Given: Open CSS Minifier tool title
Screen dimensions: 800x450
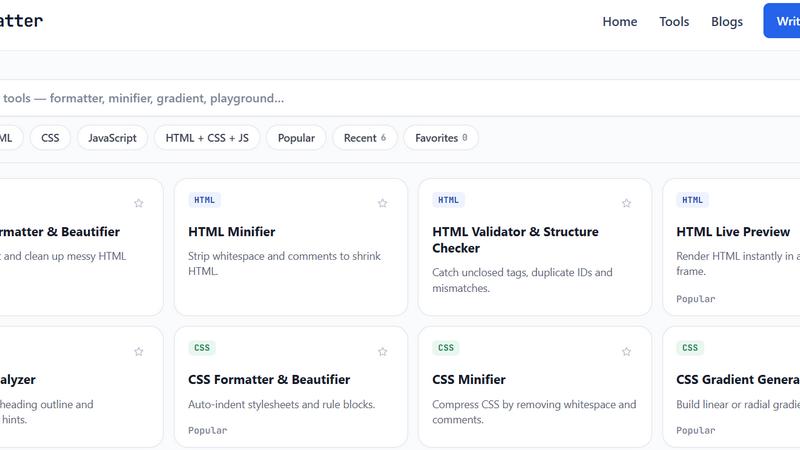Looking at the screenshot, I should point(469,380).
